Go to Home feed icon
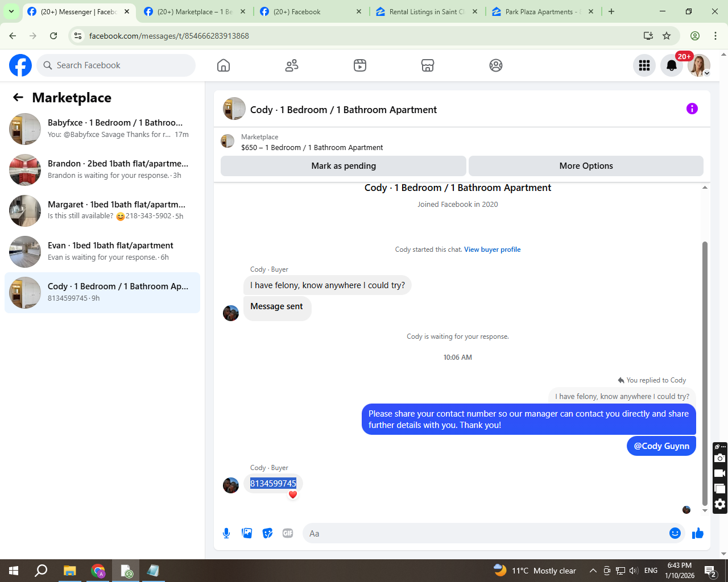728x582 pixels. pos(224,65)
